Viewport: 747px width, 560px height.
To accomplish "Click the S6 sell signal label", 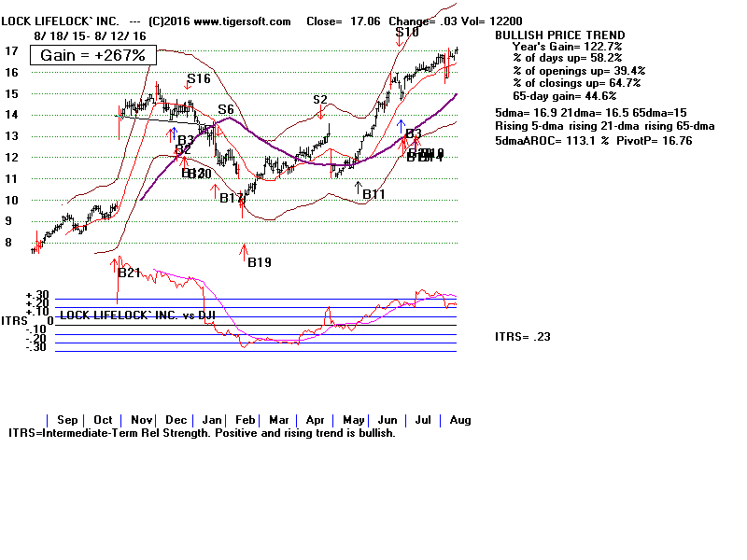I will (x=225, y=110).
